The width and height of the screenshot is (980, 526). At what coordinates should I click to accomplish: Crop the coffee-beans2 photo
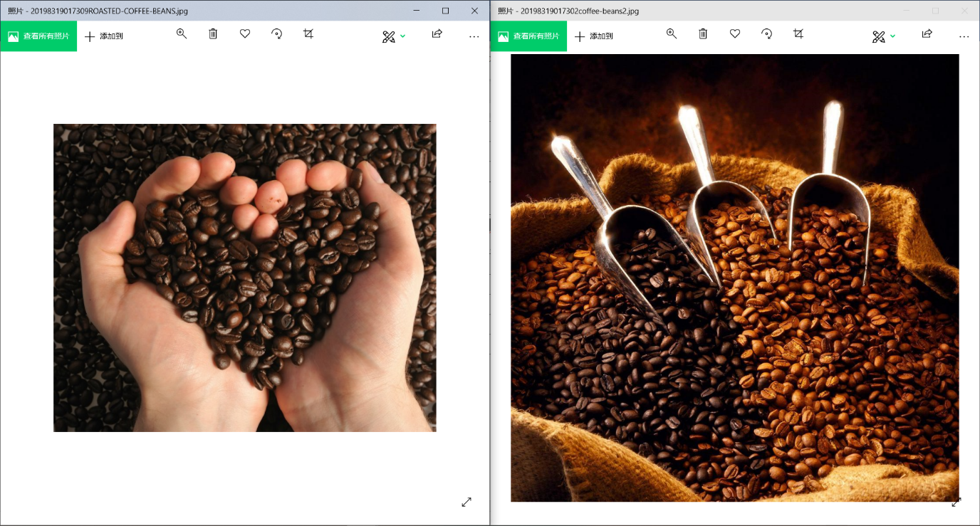click(798, 33)
